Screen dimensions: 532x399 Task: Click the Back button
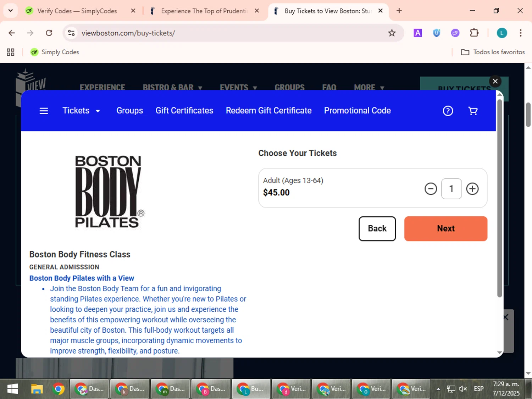(x=377, y=229)
